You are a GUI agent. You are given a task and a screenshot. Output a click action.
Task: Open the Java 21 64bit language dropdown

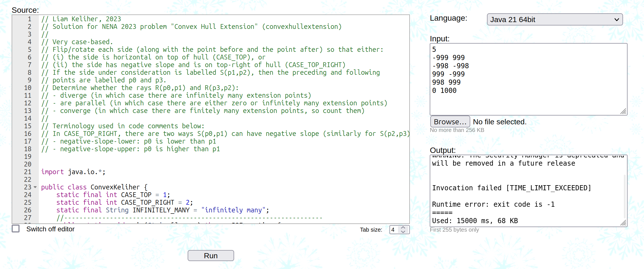[554, 20]
